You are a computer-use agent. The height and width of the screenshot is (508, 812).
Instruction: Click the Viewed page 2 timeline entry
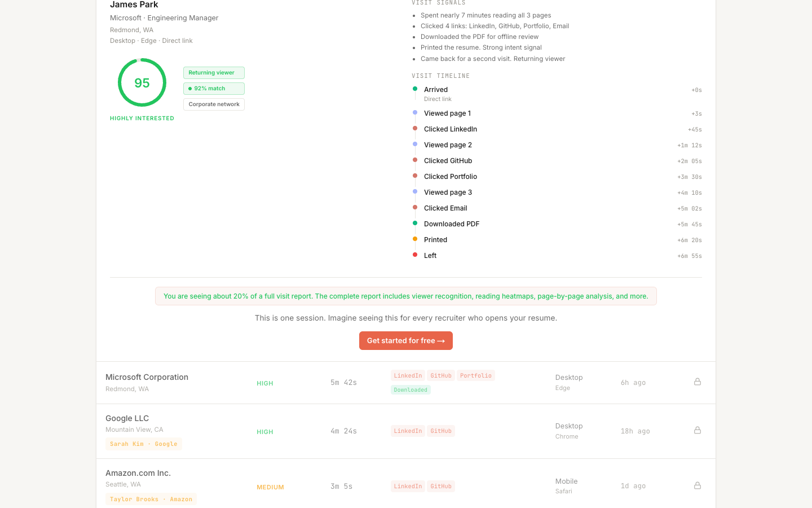tap(448, 144)
